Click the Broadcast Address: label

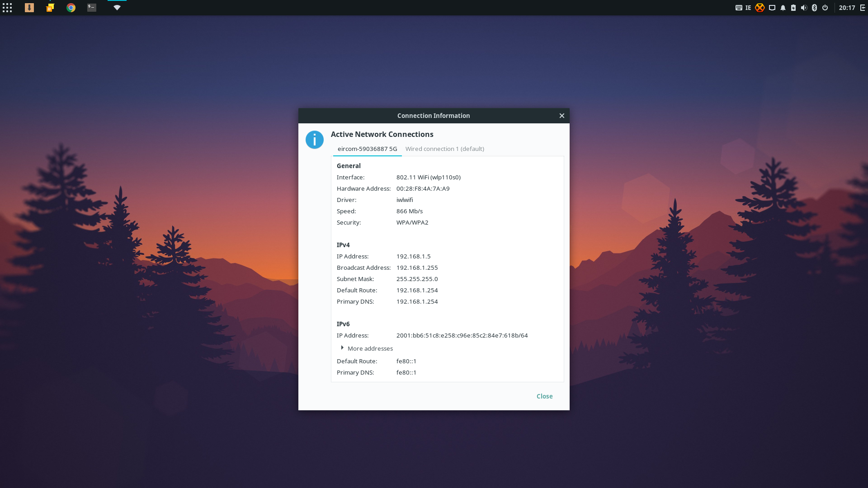(364, 267)
